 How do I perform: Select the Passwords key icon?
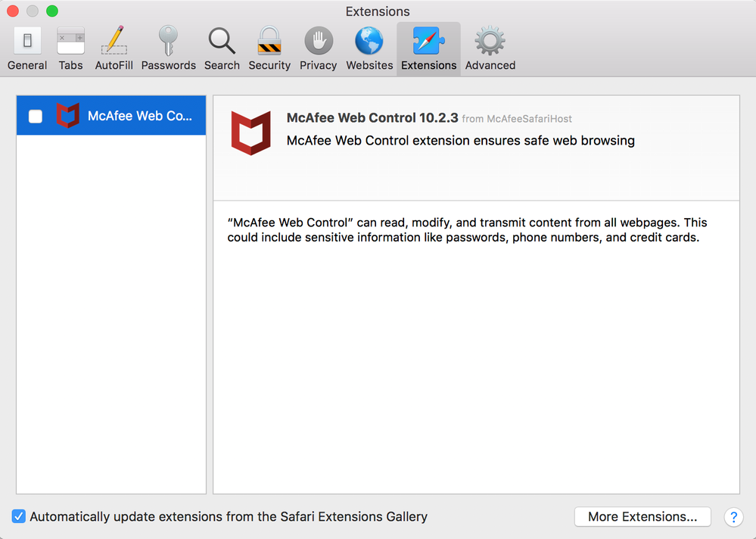168,49
